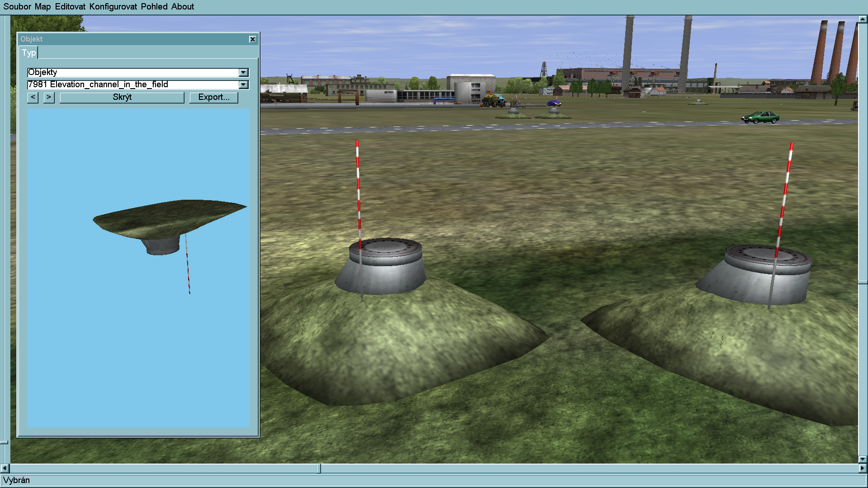Open the Konfigurovat menu
The width and height of the screenshot is (868, 488).
113,7
